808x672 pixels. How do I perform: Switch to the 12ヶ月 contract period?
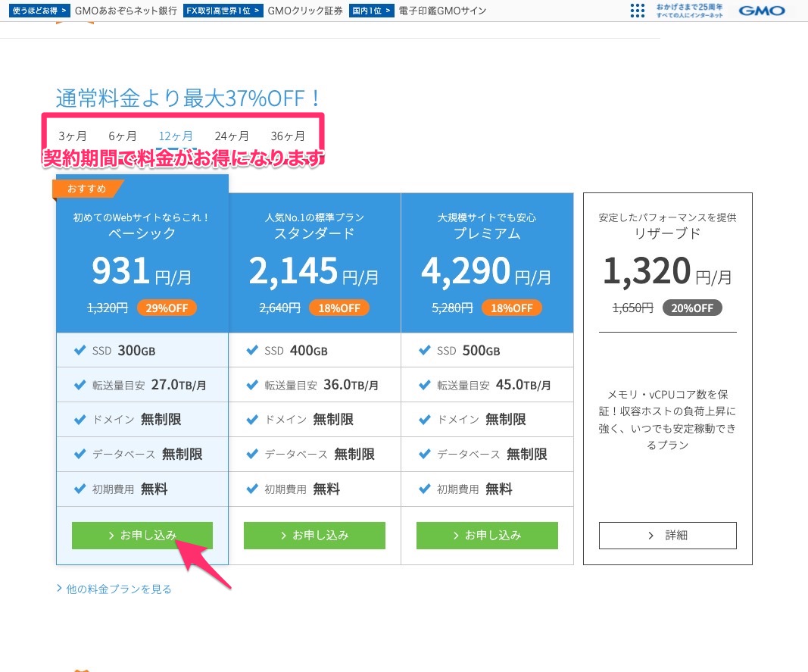(x=176, y=136)
